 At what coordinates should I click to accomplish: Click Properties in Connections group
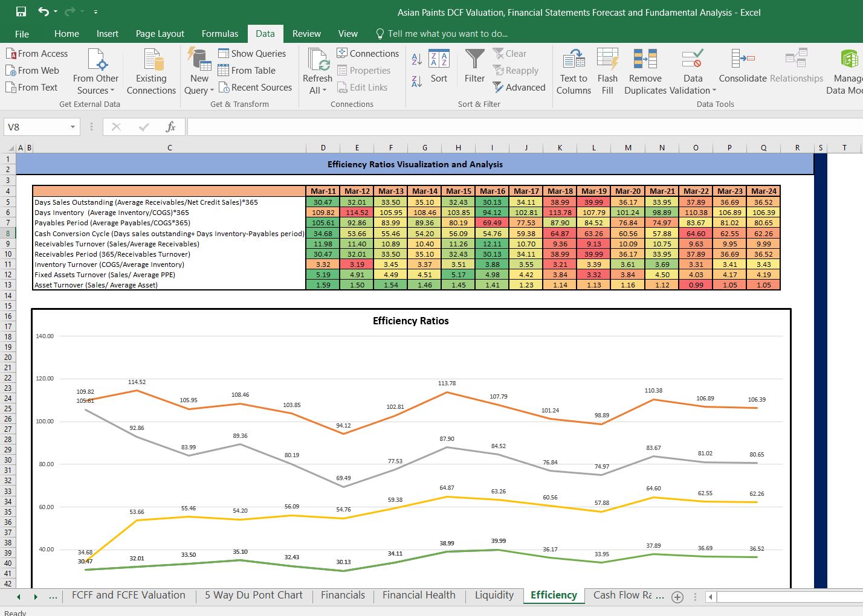click(364, 71)
